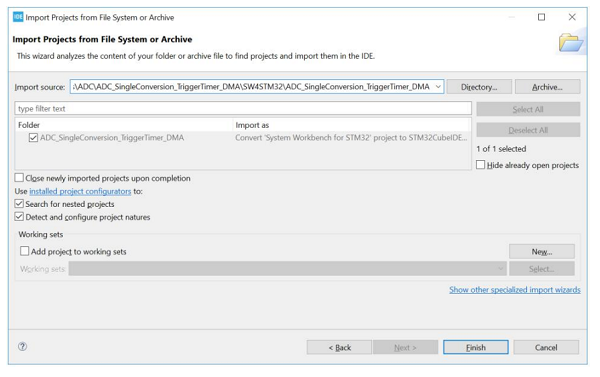This screenshot has height=377, width=600.
Task: Expand the Import source dropdown arrow
Action: [x=438, y=87]
